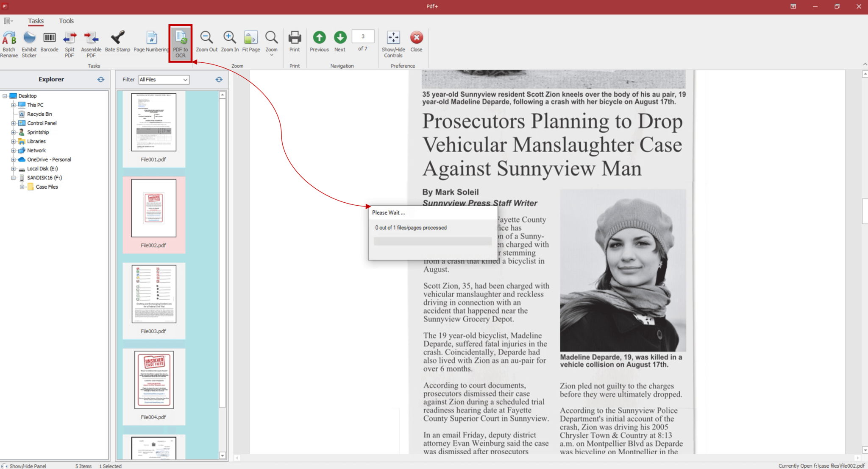Expand the Control Panel node
This screenshot has height=469, width=868.
(13, 123)
